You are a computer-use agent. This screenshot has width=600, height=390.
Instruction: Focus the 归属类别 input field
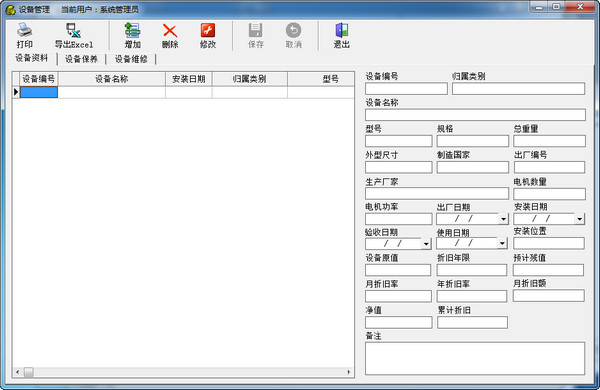[x=518, y=89]
